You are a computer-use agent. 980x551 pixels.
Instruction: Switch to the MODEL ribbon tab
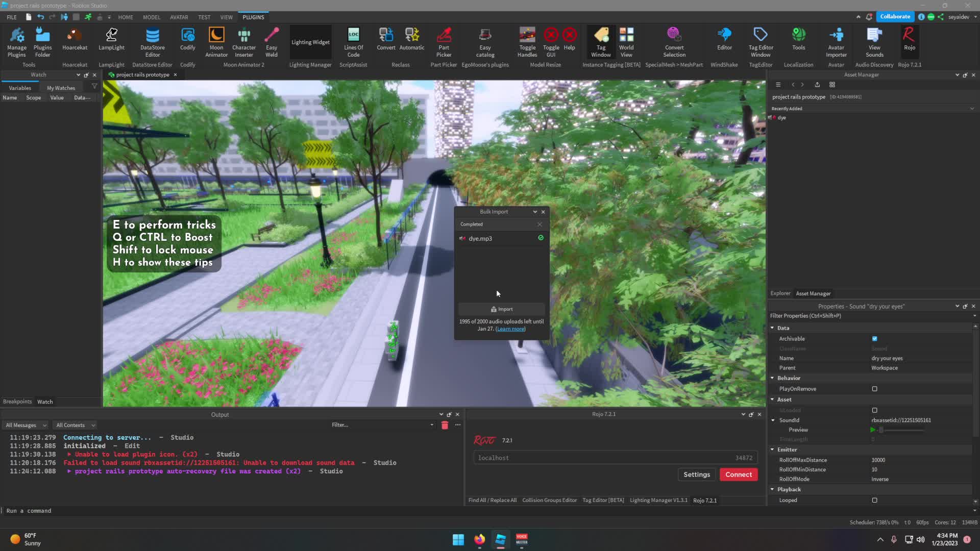click(x=151, y=17)
